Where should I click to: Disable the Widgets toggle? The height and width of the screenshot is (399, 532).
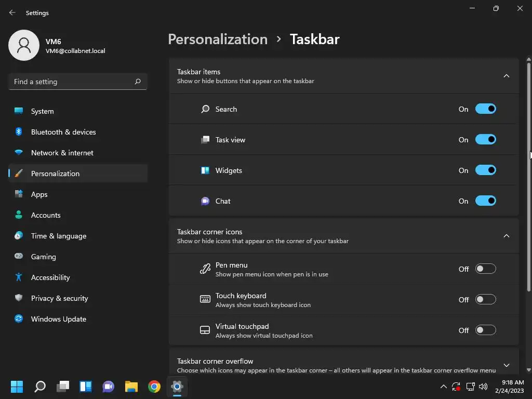click(x=486, y=170)
